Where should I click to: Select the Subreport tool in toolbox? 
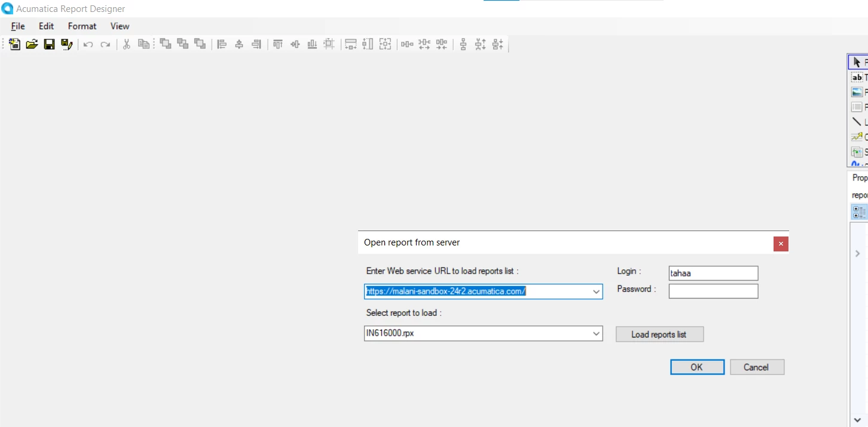[x=858, y=152]
